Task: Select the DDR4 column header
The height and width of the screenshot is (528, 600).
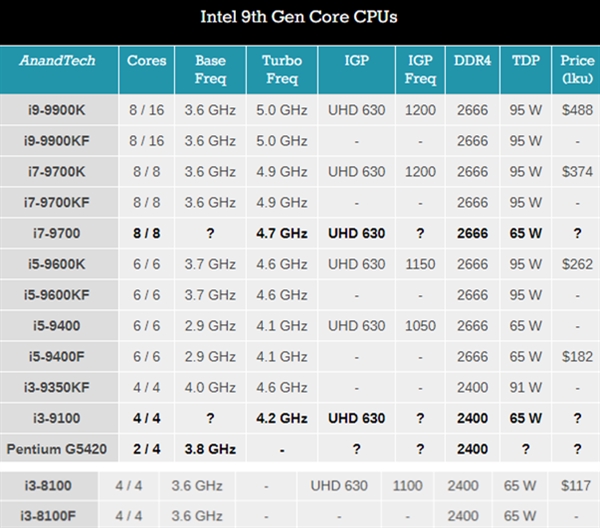Action: coord(470,61)
